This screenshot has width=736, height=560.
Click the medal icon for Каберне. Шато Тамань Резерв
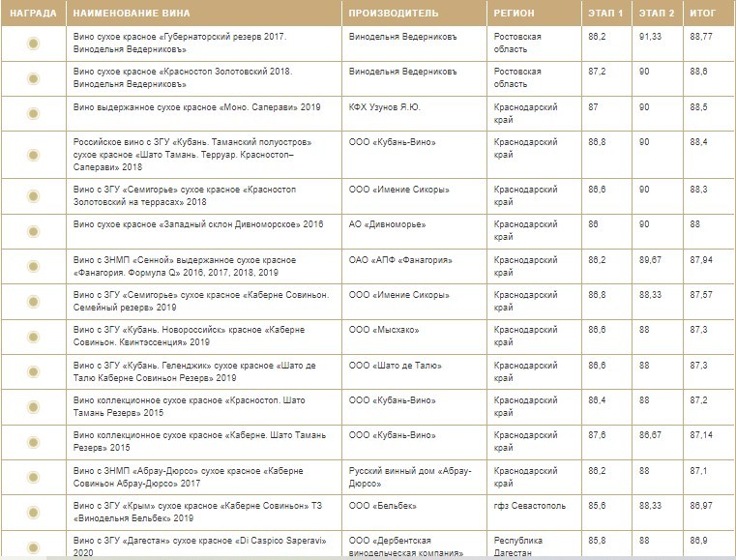click(x=33, y=442)
